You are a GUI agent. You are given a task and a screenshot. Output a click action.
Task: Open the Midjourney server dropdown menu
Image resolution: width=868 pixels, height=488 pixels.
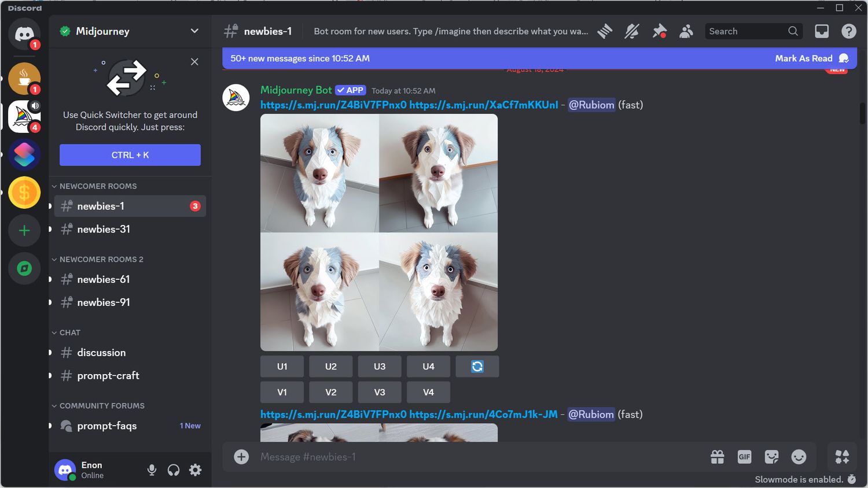tap(194, 31)
